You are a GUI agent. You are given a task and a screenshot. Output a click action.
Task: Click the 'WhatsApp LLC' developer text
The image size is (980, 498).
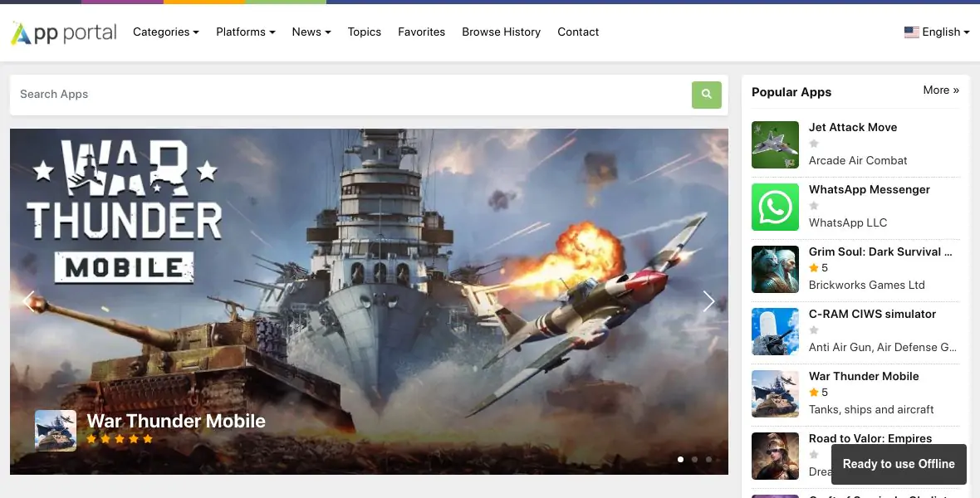click(x=847, y=223)
